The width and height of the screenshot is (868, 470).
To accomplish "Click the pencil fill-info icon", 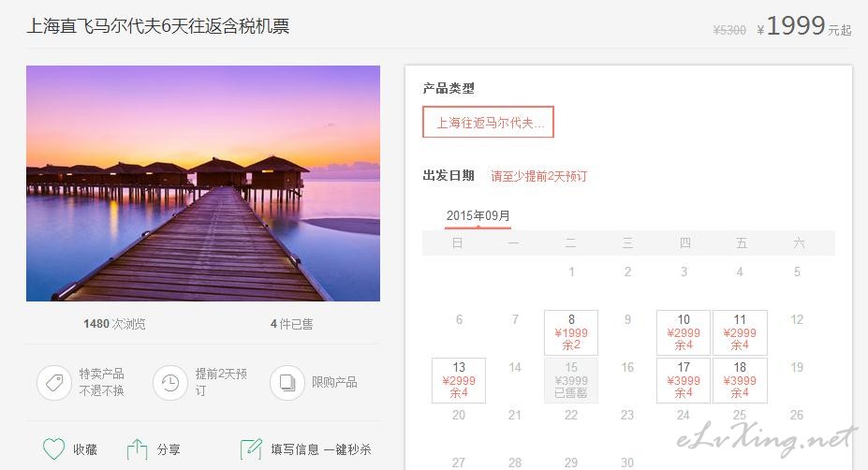I will [x=251, y=449].
